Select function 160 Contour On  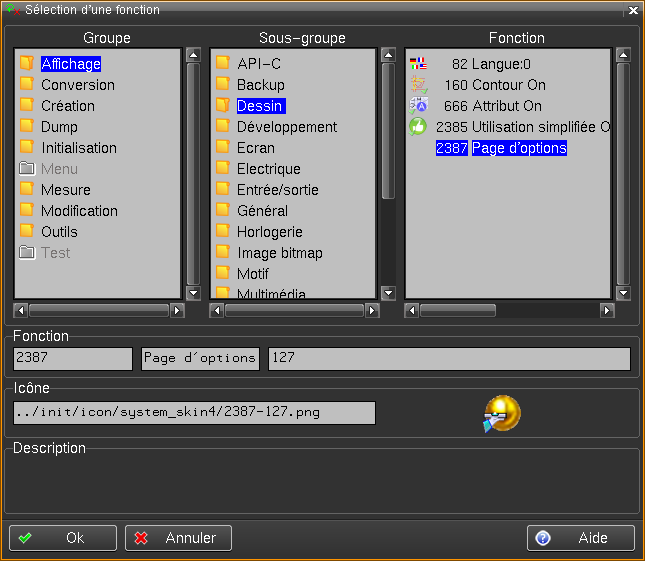[495, 85]
